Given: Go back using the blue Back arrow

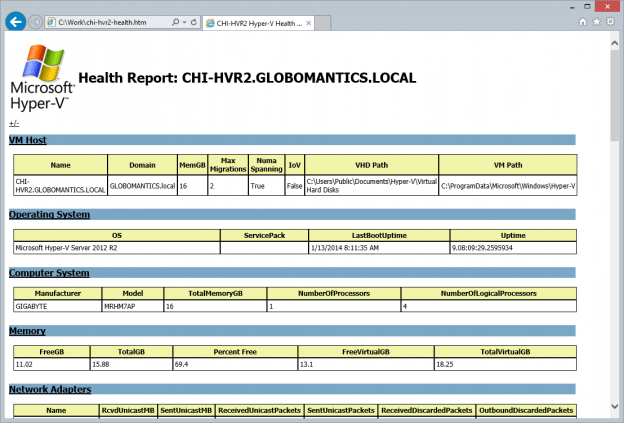Looking at the screenshot, I should pos(16,22).
